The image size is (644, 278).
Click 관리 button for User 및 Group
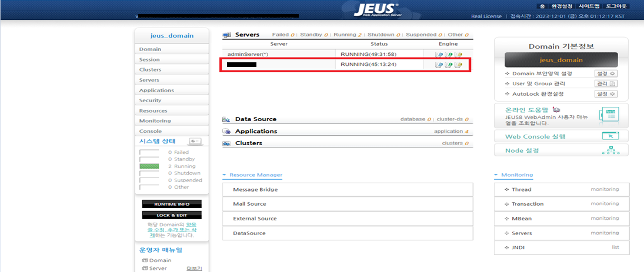[x=606, y=84]
